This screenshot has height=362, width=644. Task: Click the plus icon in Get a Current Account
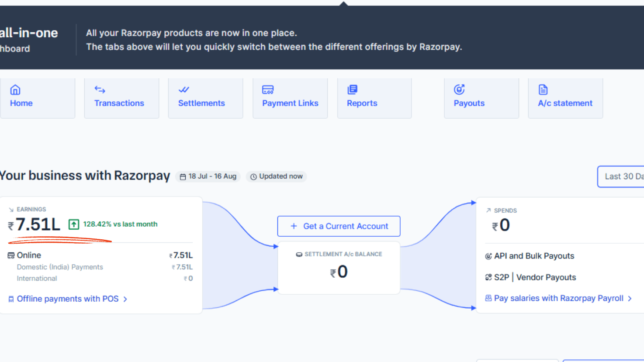[x=294, y=226]
